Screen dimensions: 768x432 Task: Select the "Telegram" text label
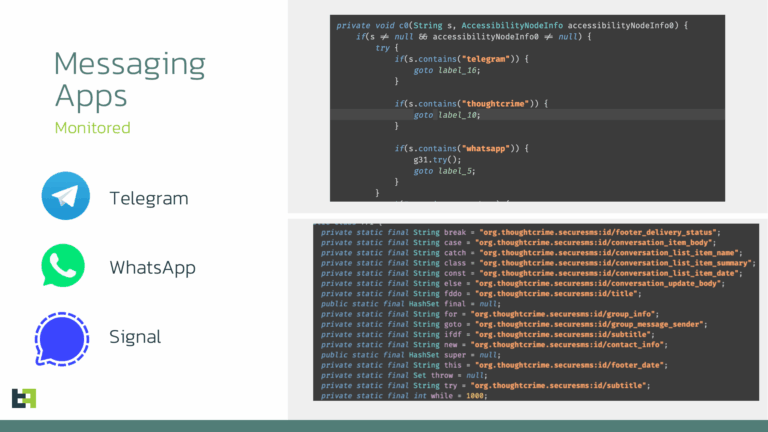(x=149, y=198)
